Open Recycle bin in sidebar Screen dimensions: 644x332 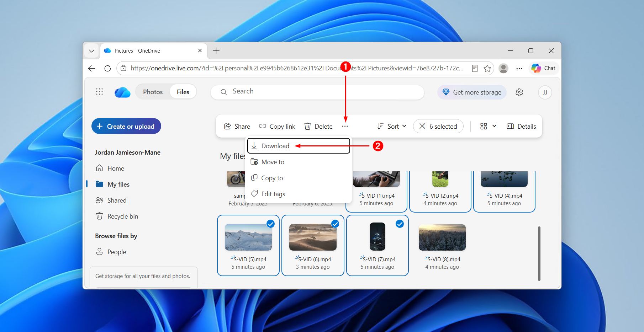(117, 216)
